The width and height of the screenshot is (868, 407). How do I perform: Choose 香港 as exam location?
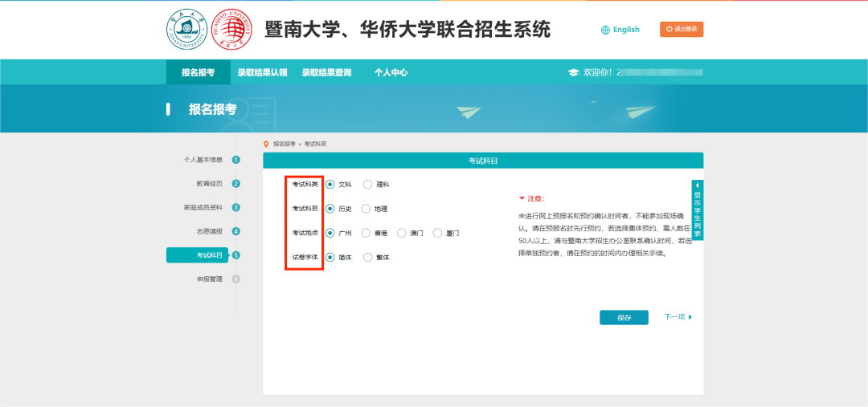(x=366, y=234)
